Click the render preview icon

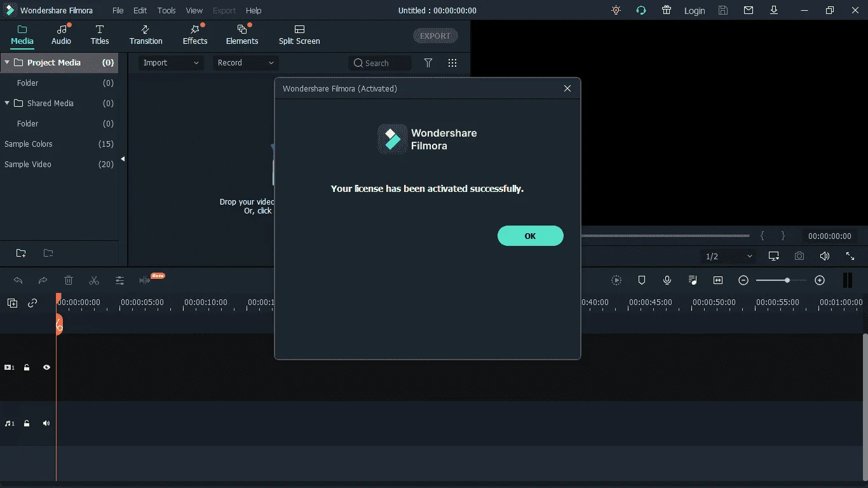[x=616, y=280]
